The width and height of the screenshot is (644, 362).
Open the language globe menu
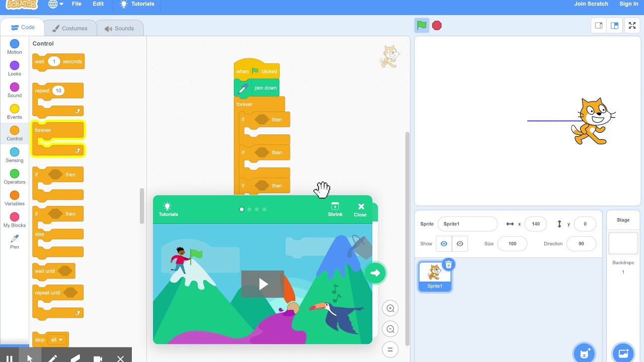coord(56,4)
